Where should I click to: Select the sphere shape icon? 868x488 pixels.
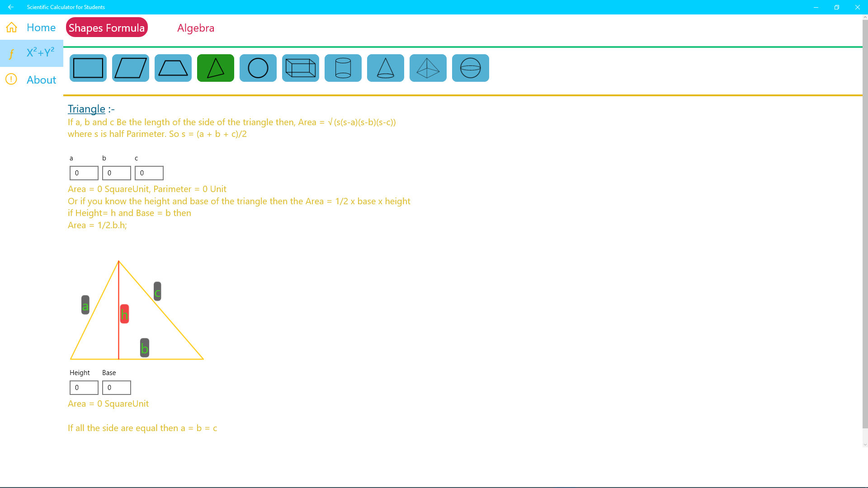(471, 68)
